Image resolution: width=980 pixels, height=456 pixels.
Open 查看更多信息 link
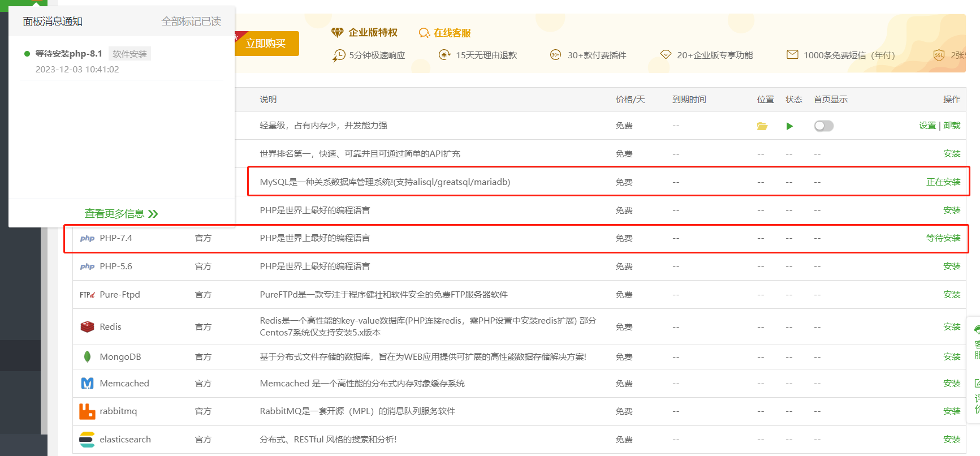point(121,214)
